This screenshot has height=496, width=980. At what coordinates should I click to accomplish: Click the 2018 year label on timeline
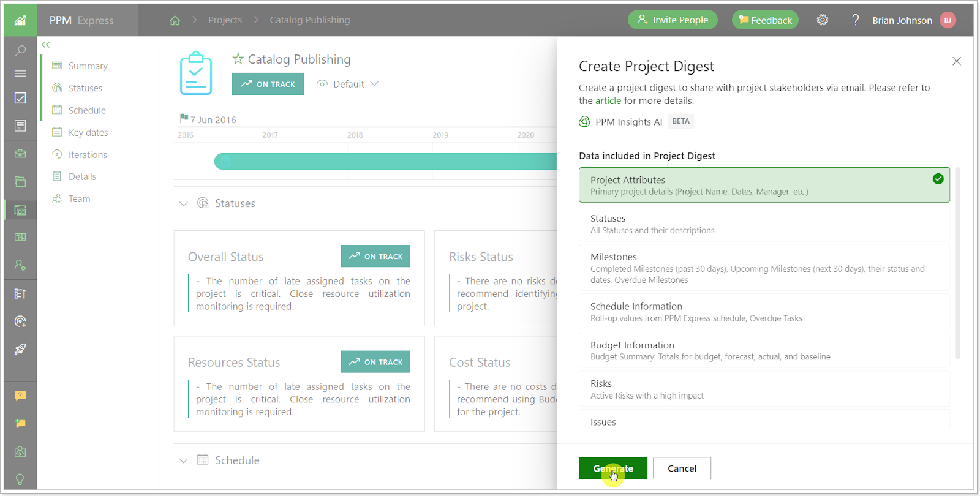(x=355, y=135)
